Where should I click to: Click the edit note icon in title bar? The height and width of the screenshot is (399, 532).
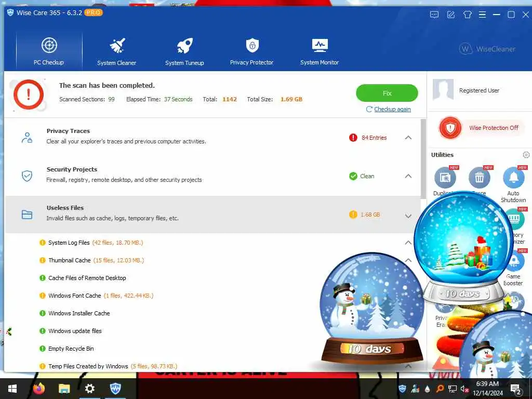[x=451, y=15]
